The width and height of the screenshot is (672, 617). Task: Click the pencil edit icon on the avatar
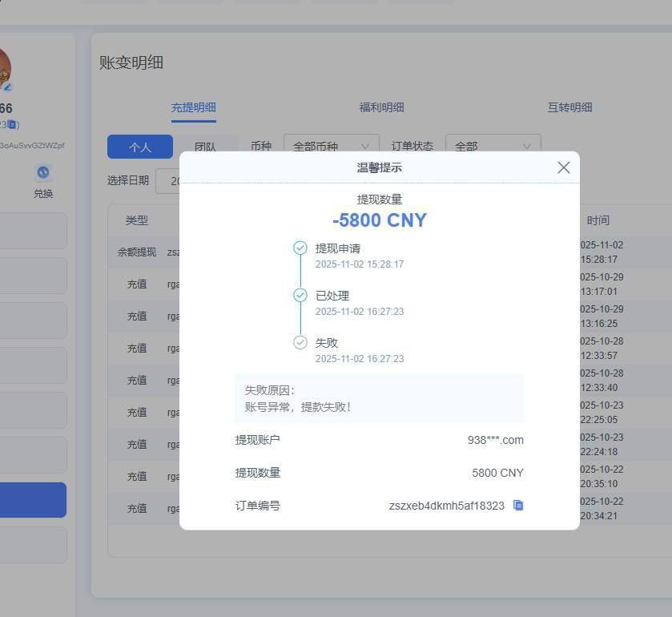[8, 87]
